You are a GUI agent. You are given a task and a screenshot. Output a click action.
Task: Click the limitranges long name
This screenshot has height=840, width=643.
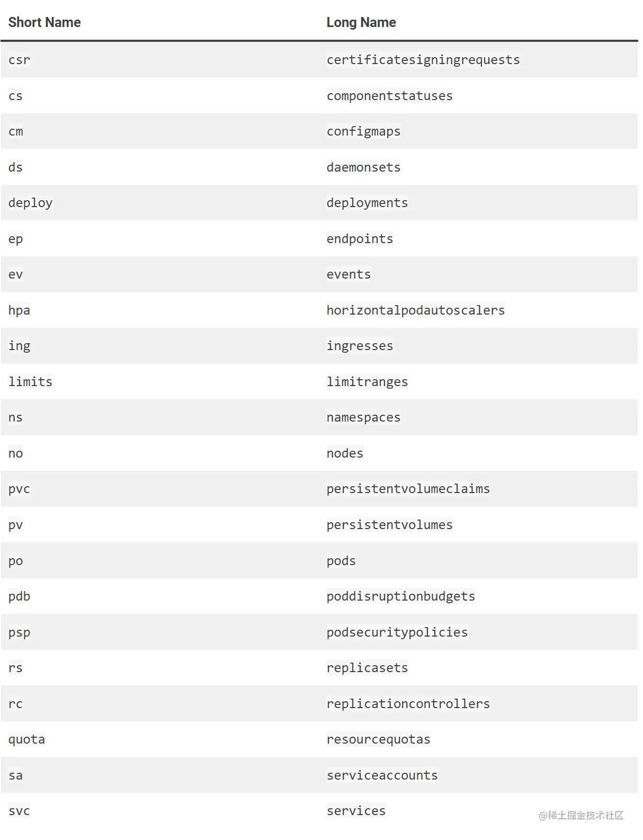[x=367, y=382]
